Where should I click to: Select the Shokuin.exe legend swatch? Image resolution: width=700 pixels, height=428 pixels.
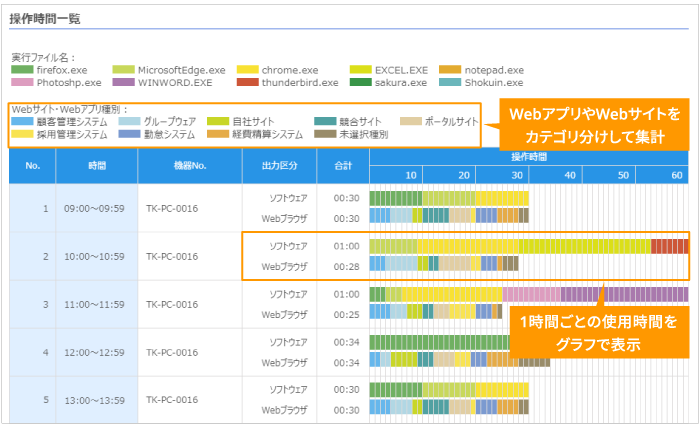tap(450, 83)
